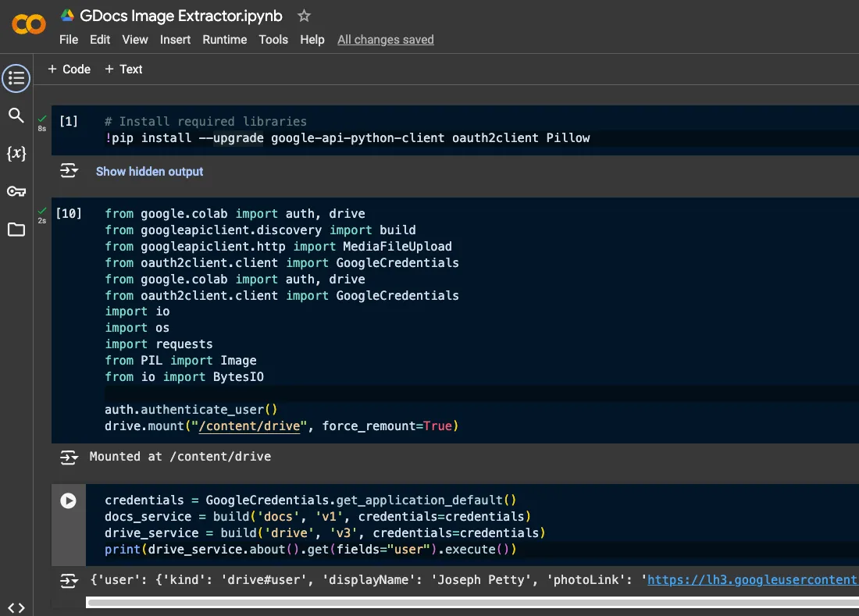Toggle output icon beside Show hidden output

click(70, 171)
